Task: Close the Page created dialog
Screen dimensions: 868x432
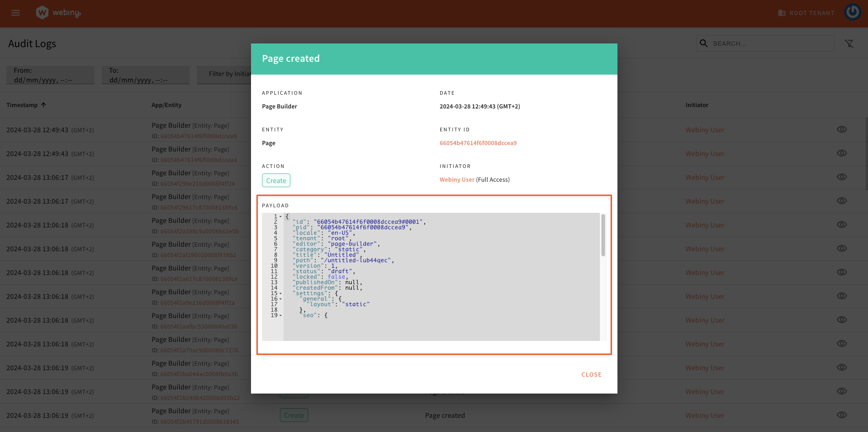Action: pos(591,374)
